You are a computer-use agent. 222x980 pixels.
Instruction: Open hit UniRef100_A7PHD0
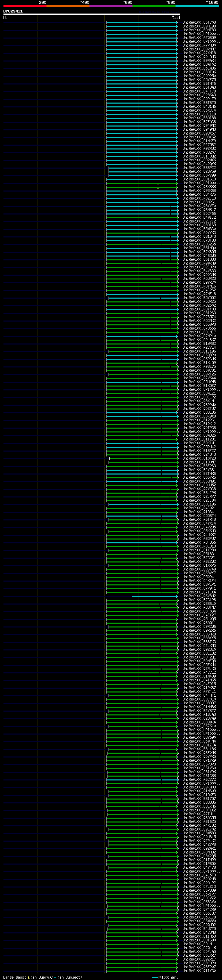[x=199, y=45]
